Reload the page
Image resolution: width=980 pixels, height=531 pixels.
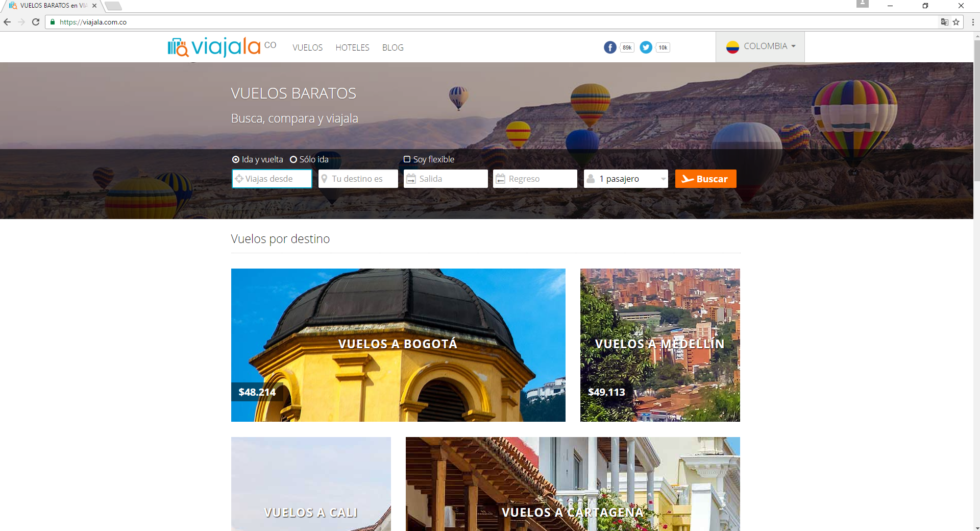pos(36,22)
